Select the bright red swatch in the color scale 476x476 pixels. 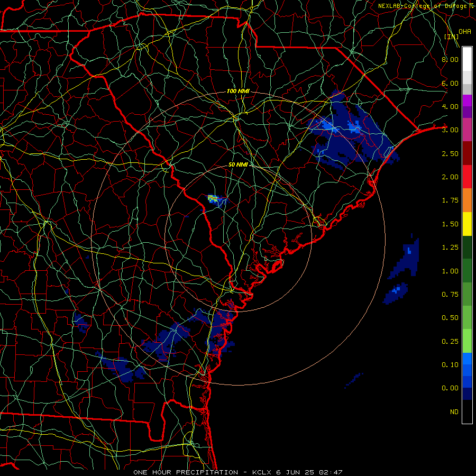coord(467,177)
